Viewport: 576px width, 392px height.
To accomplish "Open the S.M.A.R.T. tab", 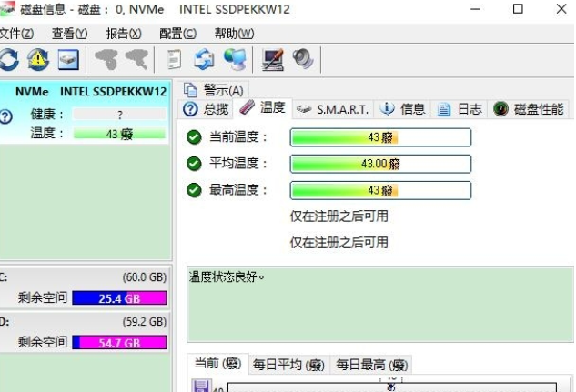I will pos(333,109).
